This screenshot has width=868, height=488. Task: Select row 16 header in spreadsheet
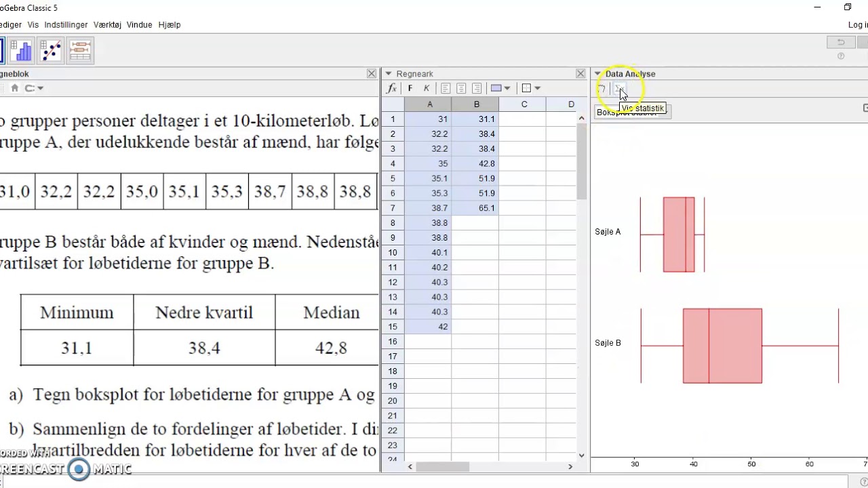[393, 341]
